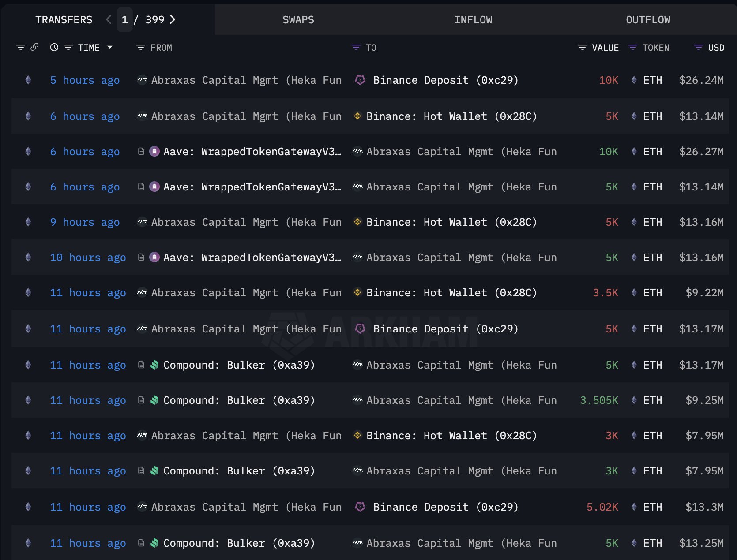This screenshot has height=560, width=737.
Task: Click the $13.3M USD amount
Action: point(704,507)
